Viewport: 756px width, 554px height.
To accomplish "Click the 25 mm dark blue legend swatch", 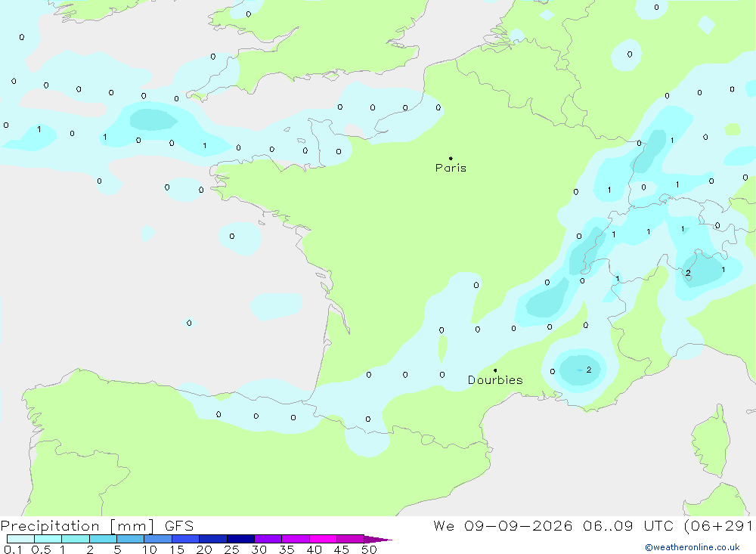I will 240,539.
